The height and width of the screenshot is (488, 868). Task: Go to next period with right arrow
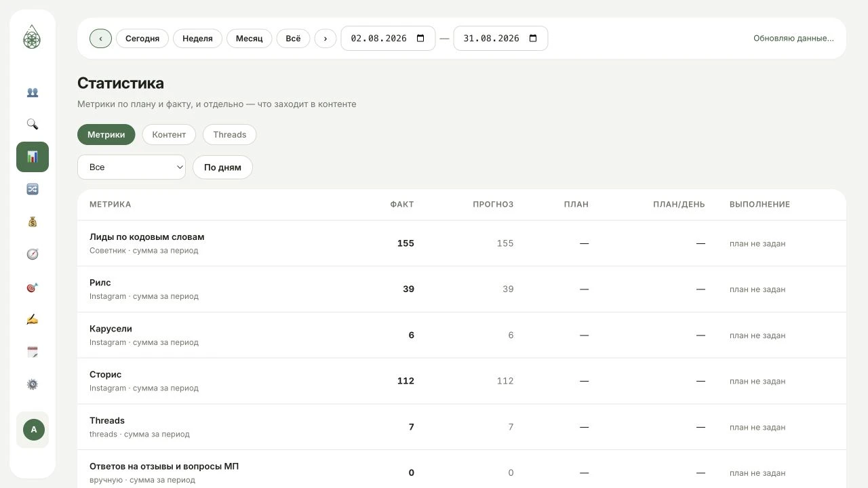(325, 39)
